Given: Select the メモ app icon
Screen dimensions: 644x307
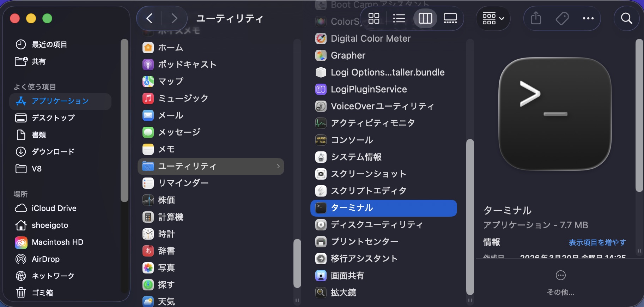Looking at the screenshot, I should (x=148, y=149).
